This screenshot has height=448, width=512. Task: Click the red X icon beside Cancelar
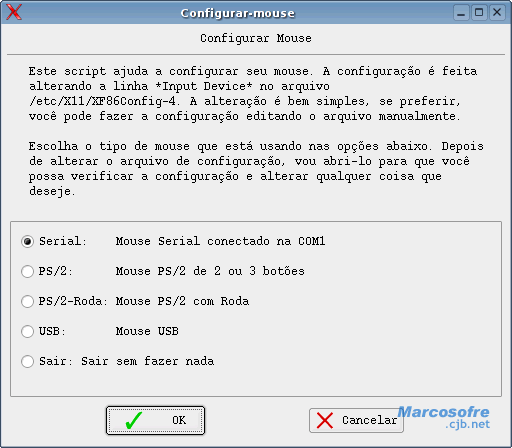click(x=325, y=420)
